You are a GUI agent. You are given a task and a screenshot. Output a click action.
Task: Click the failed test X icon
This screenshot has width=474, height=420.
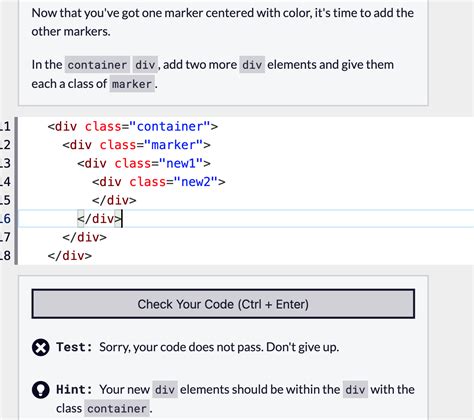tap(41, 348)
